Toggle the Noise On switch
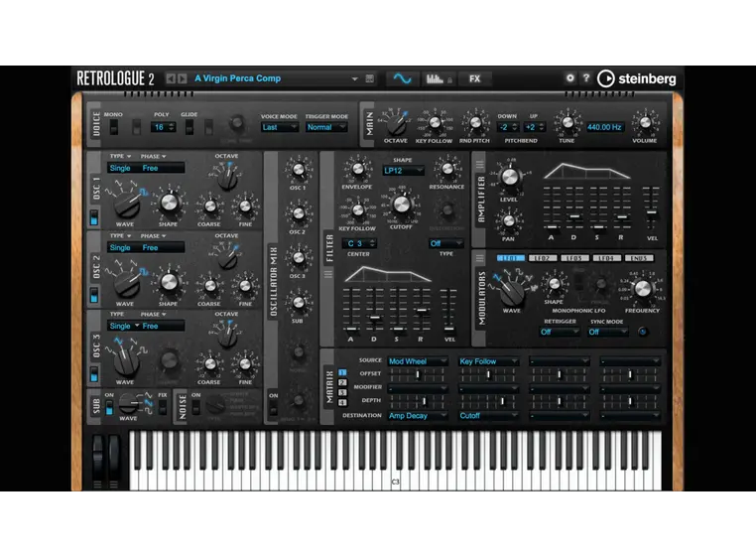Screen dimensions: 756x558 [195, 407]
